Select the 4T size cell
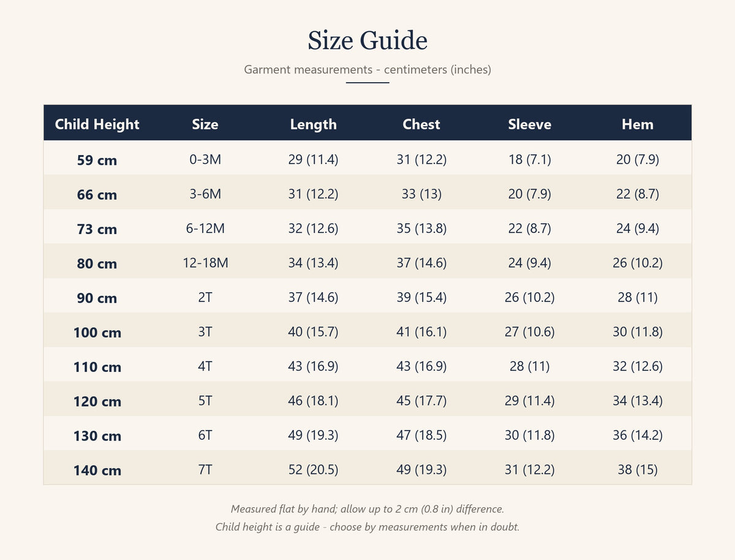This screenshot has width=735, height=560. point(205,366)
